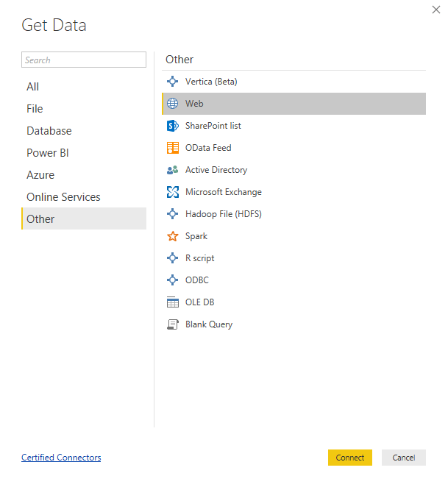Pick the "OData Feed" label
Screen dimensions: 448x487
208,148
